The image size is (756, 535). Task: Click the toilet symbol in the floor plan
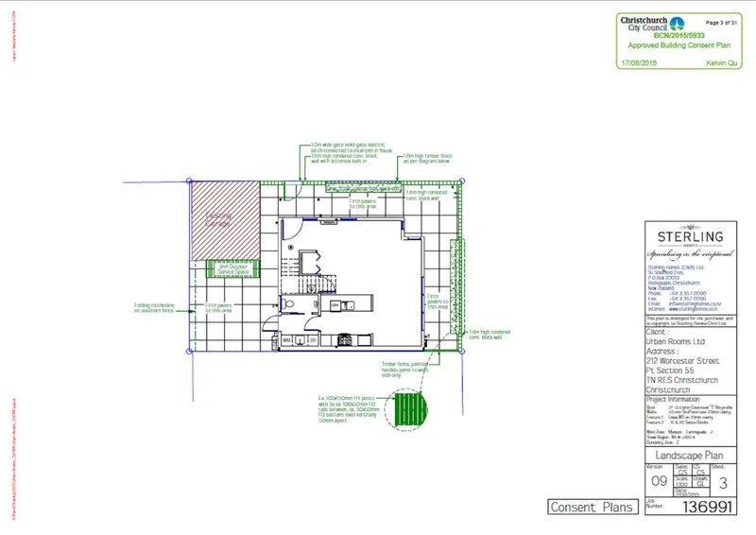coord(288,304)
